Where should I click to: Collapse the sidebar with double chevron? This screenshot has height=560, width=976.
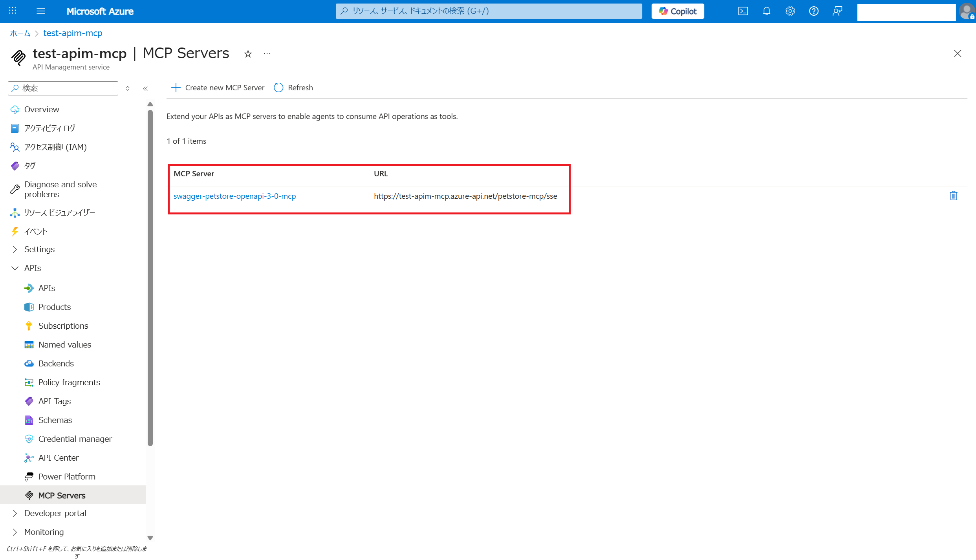pyautogui.click(x=145, y=88)
